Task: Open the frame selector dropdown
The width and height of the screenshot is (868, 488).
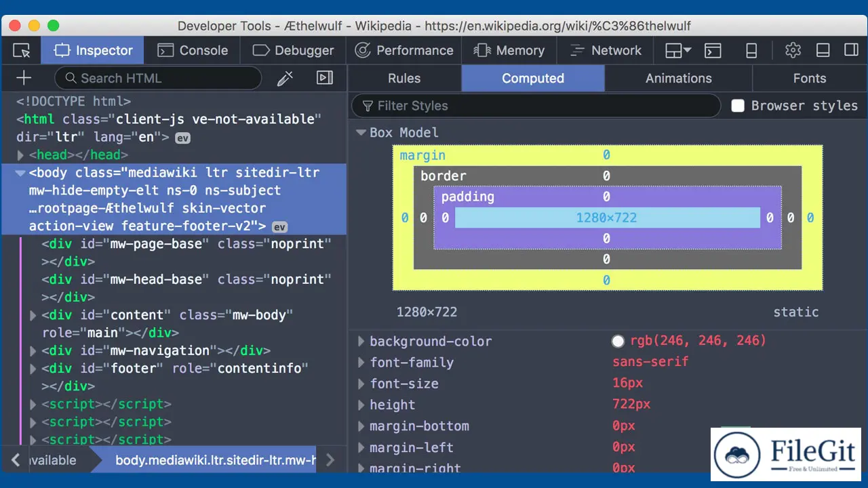Action: [677, 51]
